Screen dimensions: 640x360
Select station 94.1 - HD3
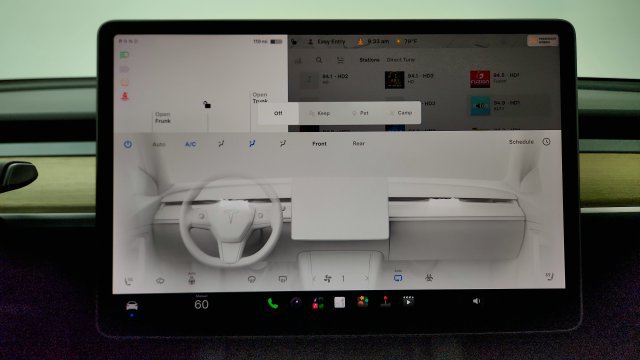tap(409, 80)
